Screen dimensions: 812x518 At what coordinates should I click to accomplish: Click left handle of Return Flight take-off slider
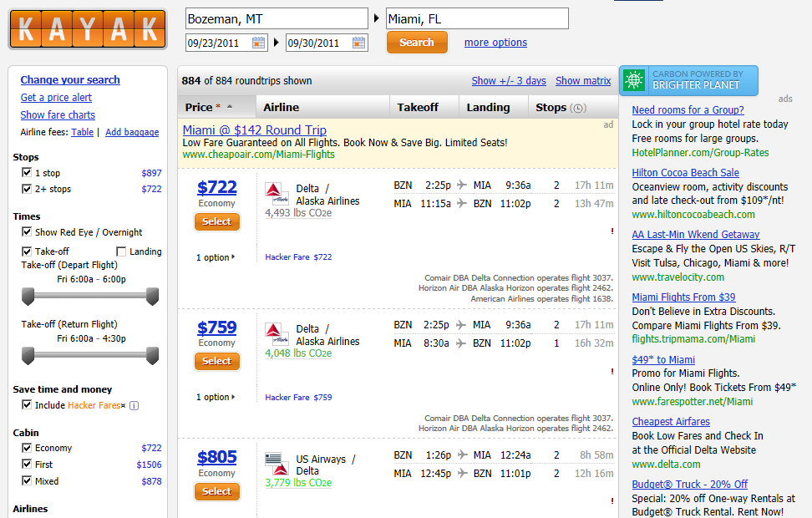[28, 356]
